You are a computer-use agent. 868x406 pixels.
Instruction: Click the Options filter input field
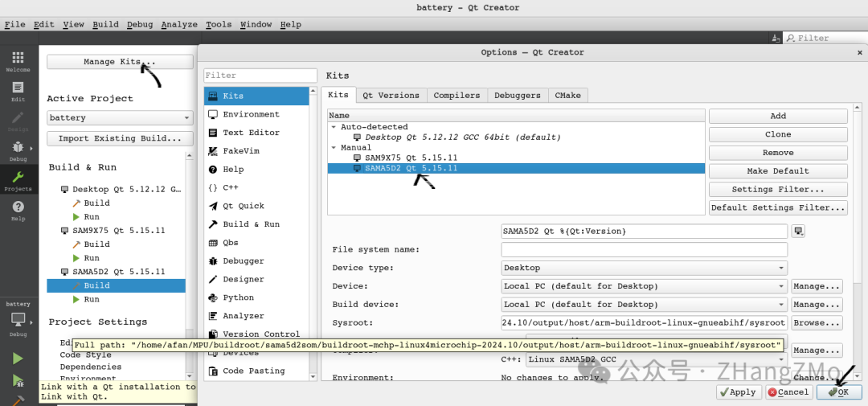[x=260, y=76]
